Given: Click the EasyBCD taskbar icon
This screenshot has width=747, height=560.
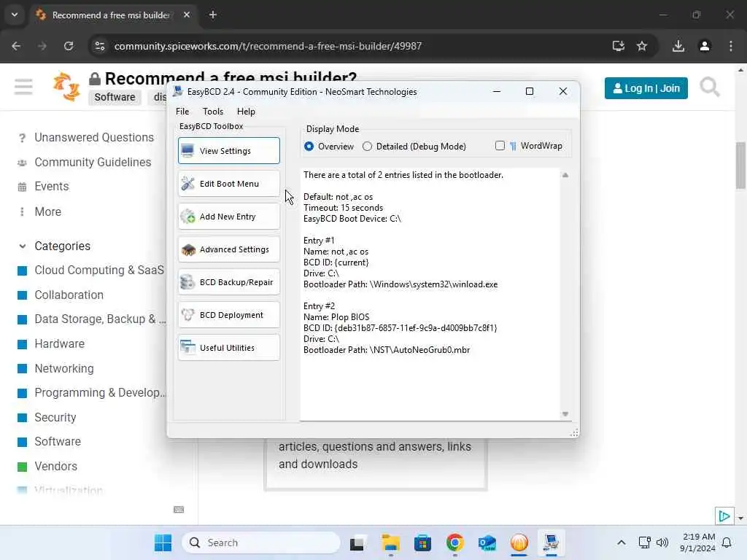Looking at the screenshot, I should click(x=551, y=542).
